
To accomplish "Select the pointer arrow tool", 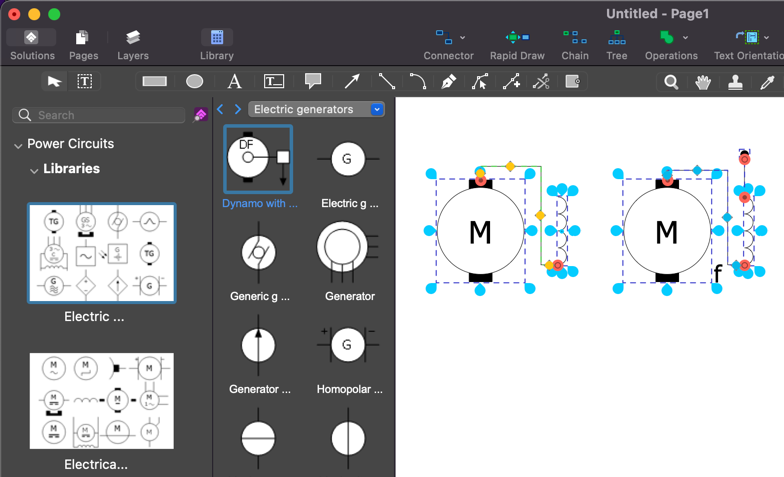I will pos(54,81).
